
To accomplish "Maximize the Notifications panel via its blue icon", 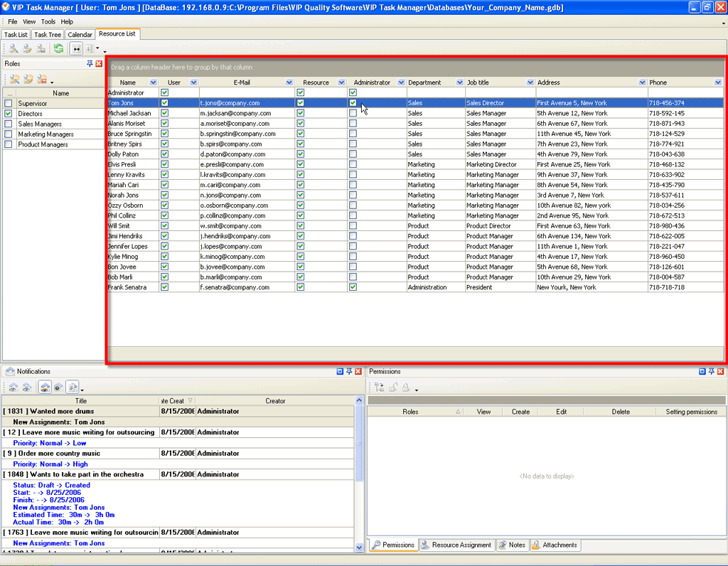I will pyautogui.click(x=340, y=372).
